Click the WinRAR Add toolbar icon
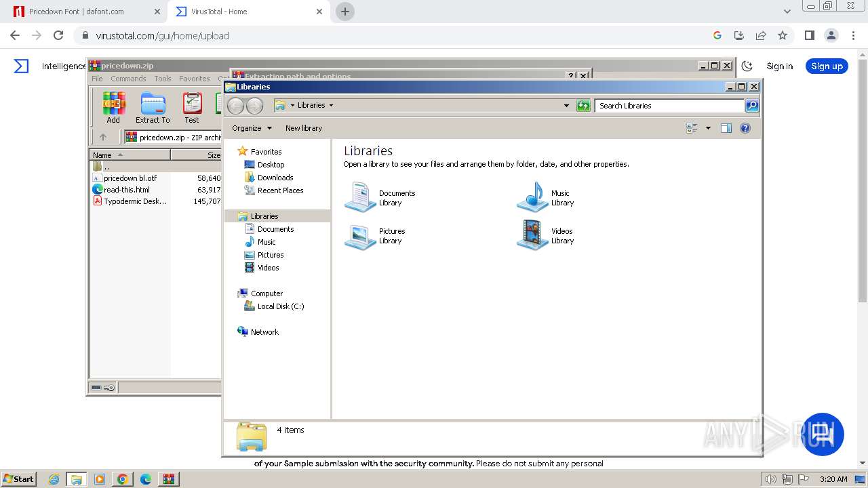868x488 pixels. pos(113,108)
